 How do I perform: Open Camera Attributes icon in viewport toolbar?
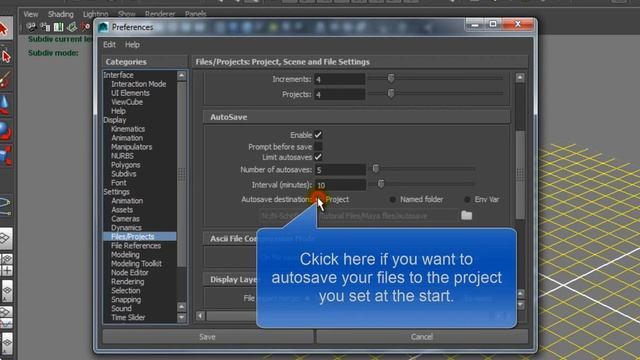tap(45, 27)
